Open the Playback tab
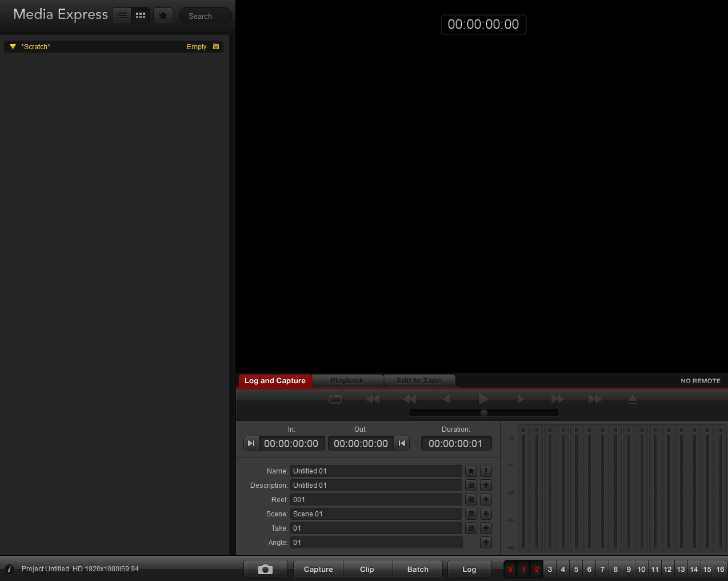The height and width of the screenshot is (581, 728). coord(347,381)
